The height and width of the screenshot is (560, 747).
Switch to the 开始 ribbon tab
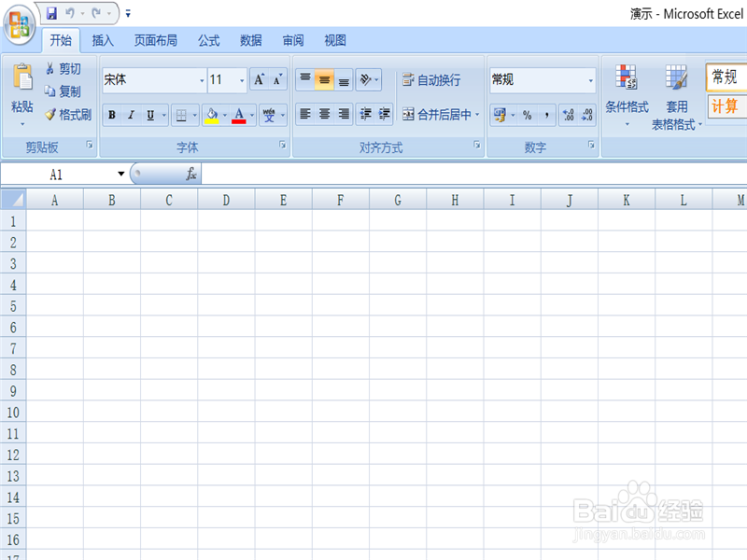61,40
